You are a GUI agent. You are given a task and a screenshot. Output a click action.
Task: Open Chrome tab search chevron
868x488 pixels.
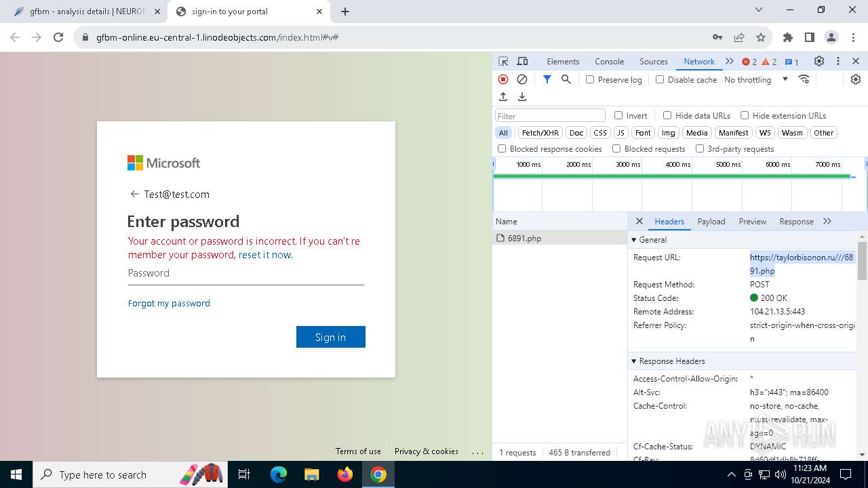759,10
